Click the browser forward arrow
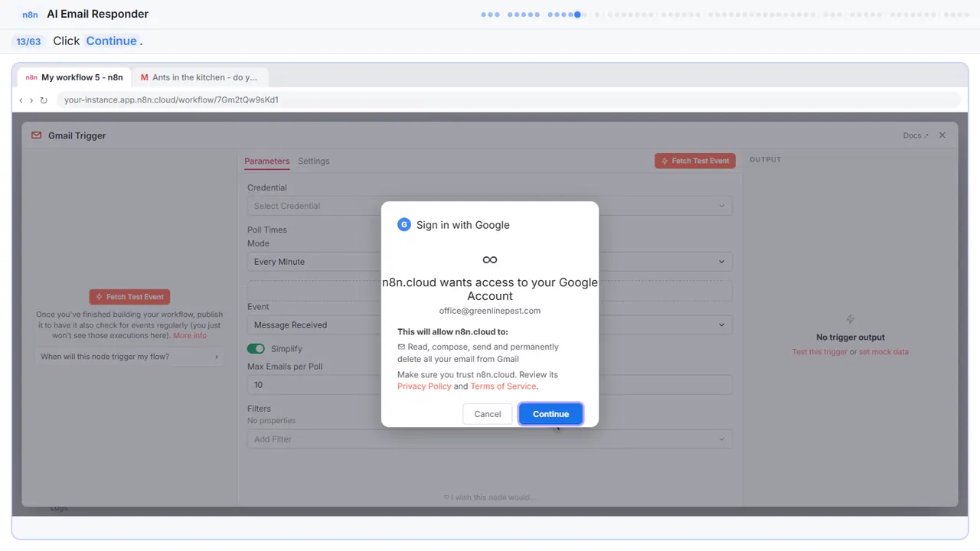 [31, 100]
